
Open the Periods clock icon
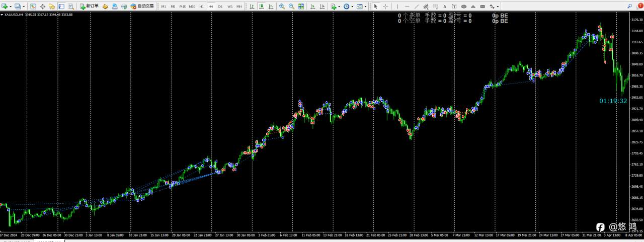point(346,6)
